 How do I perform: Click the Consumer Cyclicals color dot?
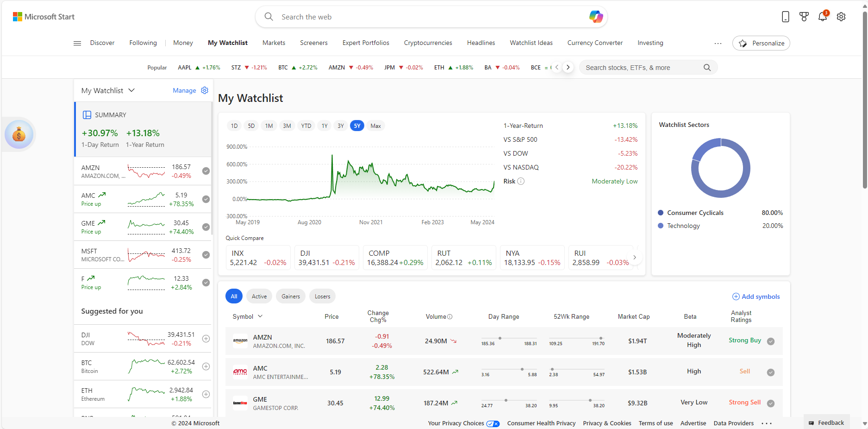[661, 213]
